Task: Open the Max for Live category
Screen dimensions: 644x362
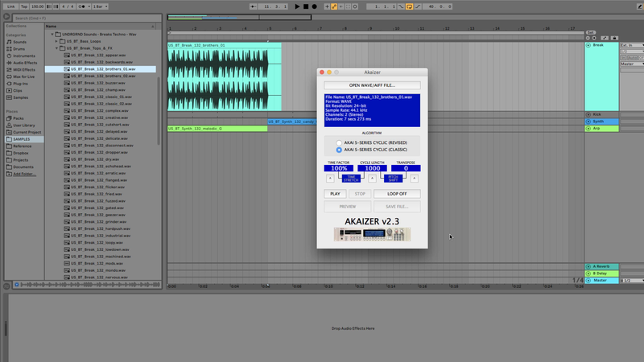Action: point(23,76)
